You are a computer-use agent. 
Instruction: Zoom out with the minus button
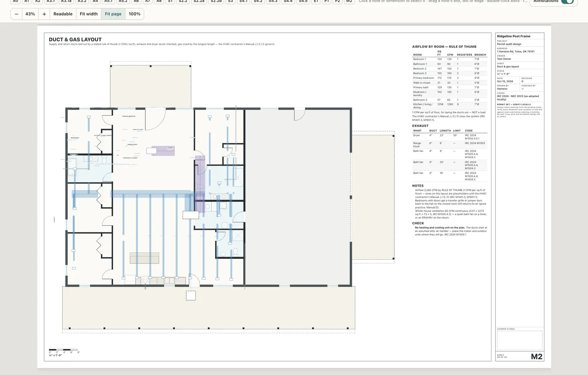click(16, 14)
